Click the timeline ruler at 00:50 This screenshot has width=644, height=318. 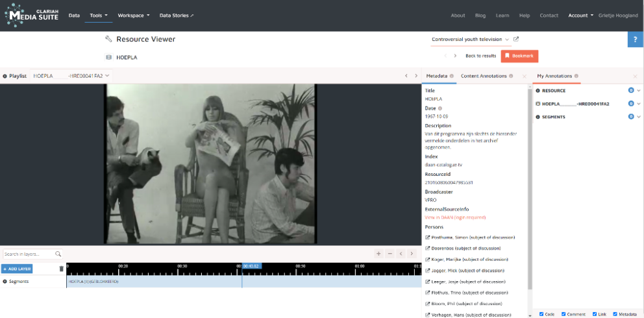pyautogui.click(x=301, y=266)
